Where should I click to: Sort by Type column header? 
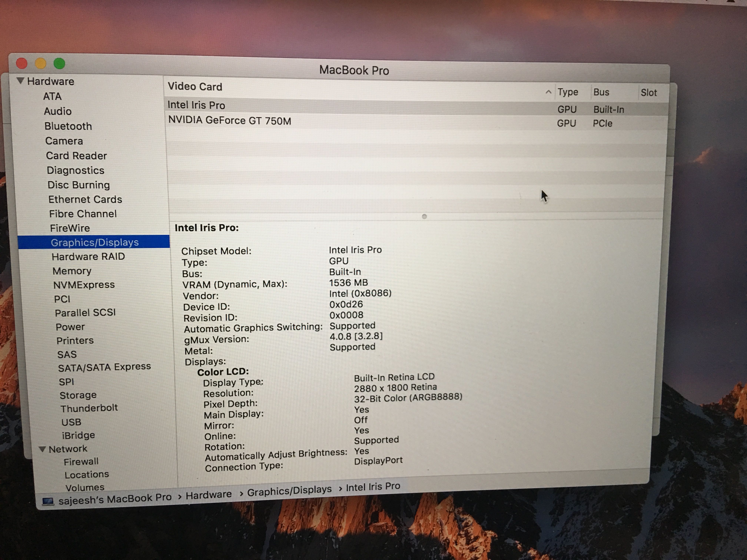coord(568,92)
